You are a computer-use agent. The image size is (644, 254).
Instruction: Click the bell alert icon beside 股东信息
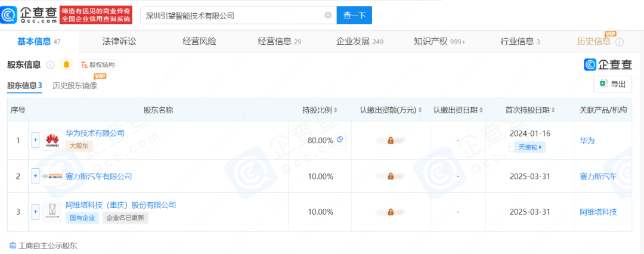[66, 64]
